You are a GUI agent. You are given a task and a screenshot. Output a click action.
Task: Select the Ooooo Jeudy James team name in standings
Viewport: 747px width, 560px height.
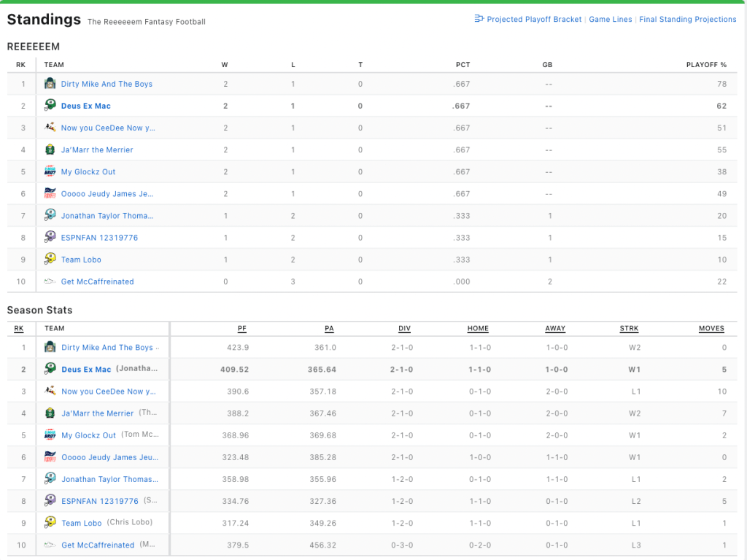tap(107, 194)
